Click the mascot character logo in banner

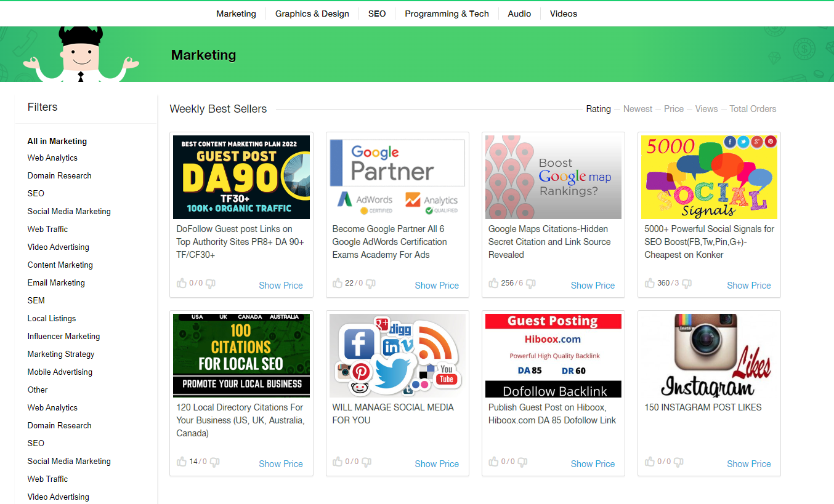81,54
